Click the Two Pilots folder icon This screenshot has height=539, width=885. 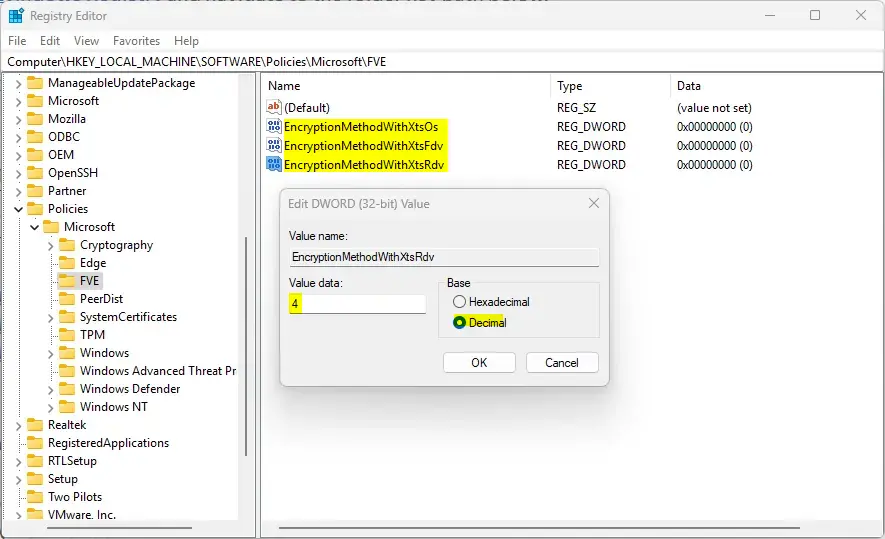click(x=35, y=497)
